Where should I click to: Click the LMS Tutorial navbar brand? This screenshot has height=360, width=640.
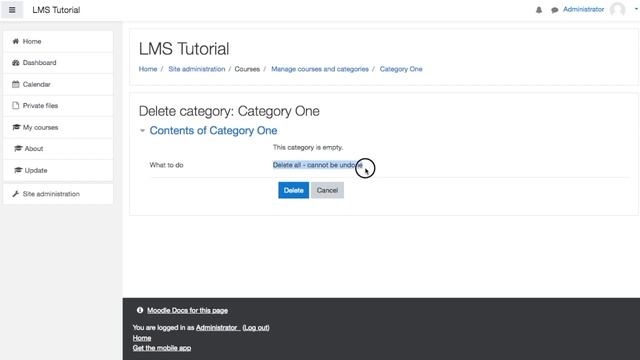(x=56, y=10)
